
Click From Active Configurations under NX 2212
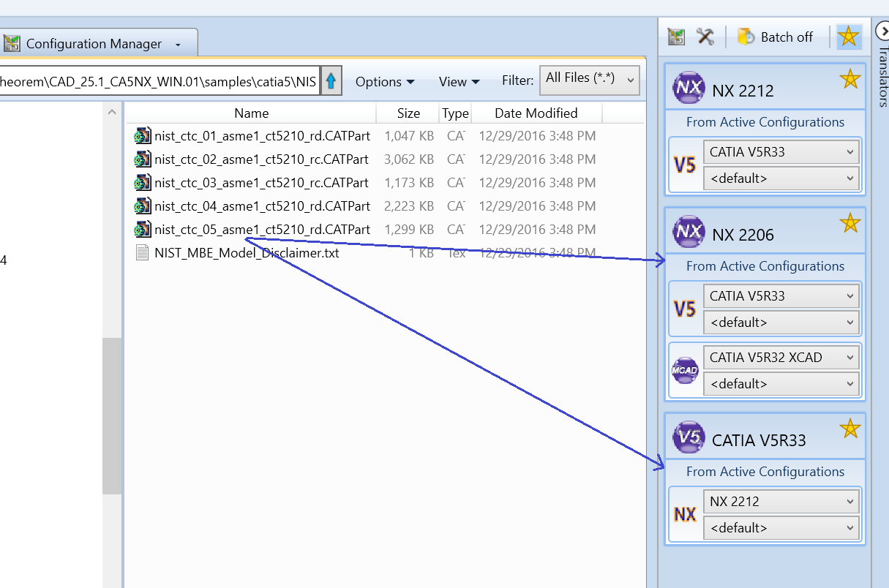765,122
